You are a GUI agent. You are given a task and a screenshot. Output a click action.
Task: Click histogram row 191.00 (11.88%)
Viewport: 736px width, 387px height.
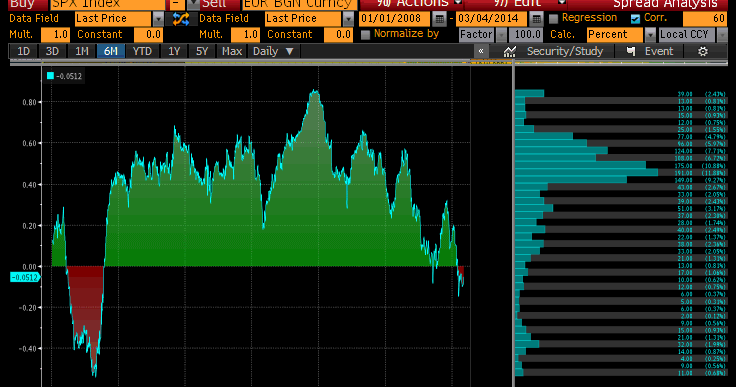tap(621, 173)
